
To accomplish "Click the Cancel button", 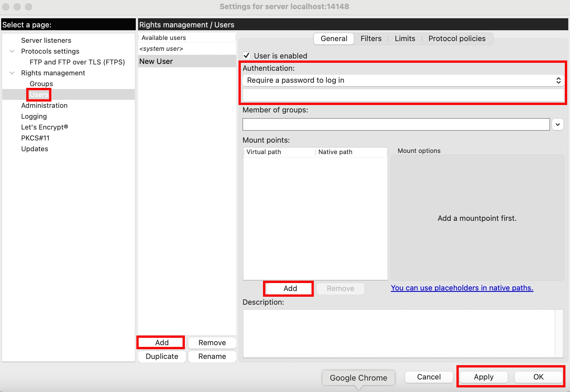I will (429, 377).
